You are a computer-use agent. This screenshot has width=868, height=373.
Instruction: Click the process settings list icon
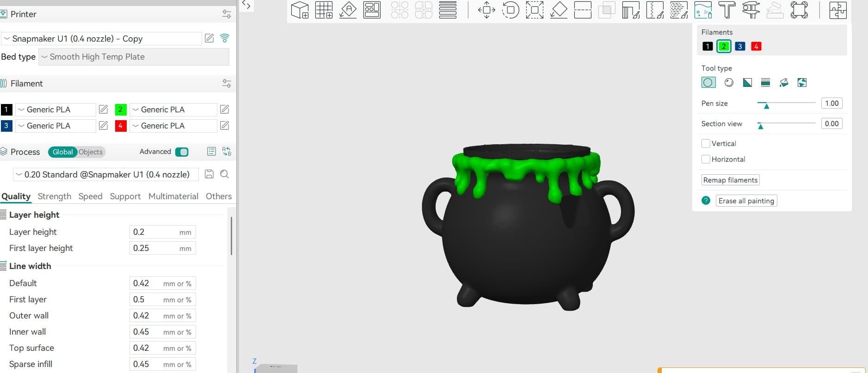pos(211,152)
